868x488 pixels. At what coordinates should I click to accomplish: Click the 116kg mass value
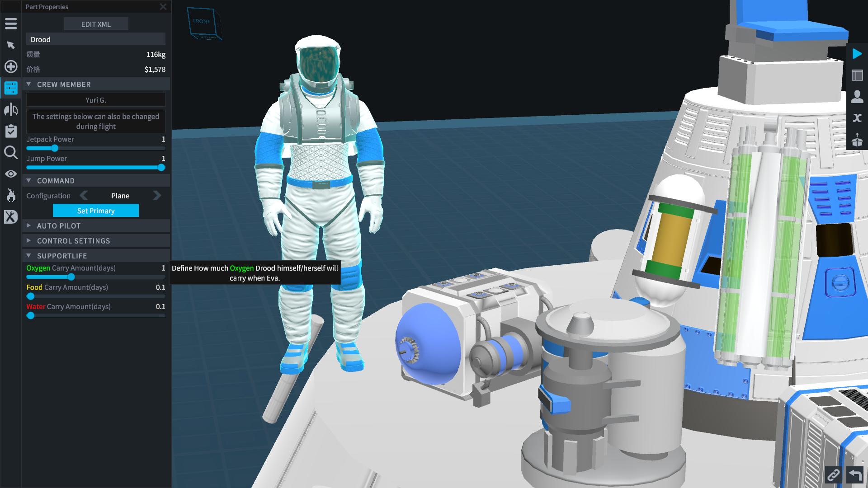click(156, 54)
